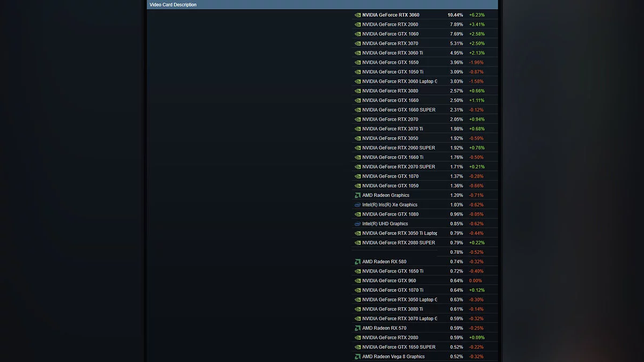Select Intel(R) Iris(R) Xe Graphics label
Viewport: 644px width, 362px height.
390,205
